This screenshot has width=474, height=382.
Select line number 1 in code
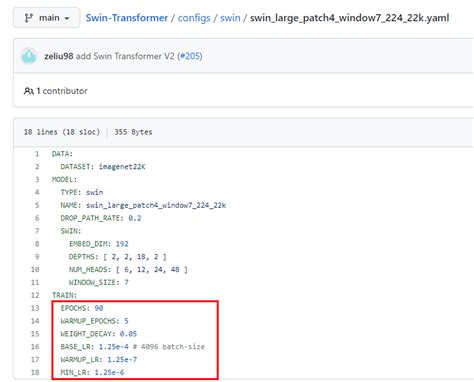37,154
